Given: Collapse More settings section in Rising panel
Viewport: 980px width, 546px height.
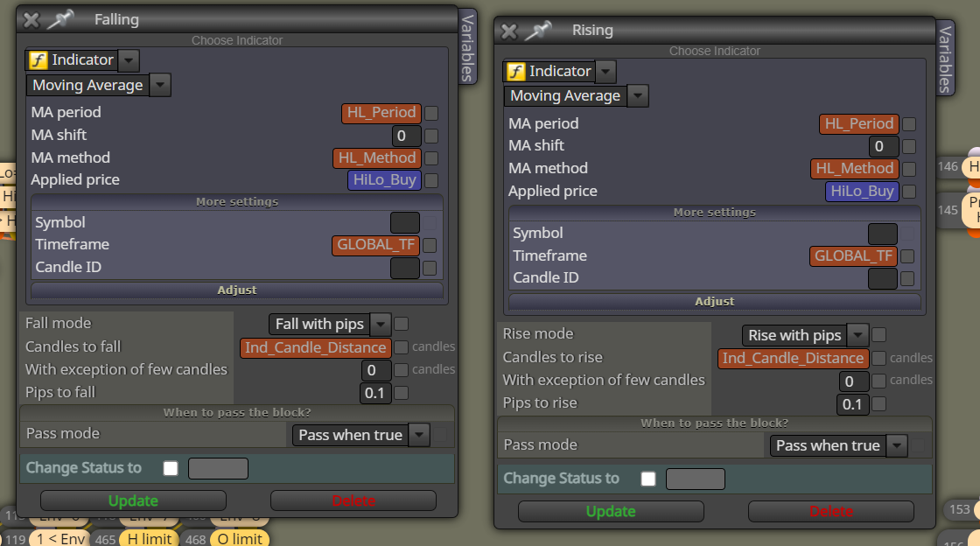Looking at the screenshot, I should click(714, 213).
